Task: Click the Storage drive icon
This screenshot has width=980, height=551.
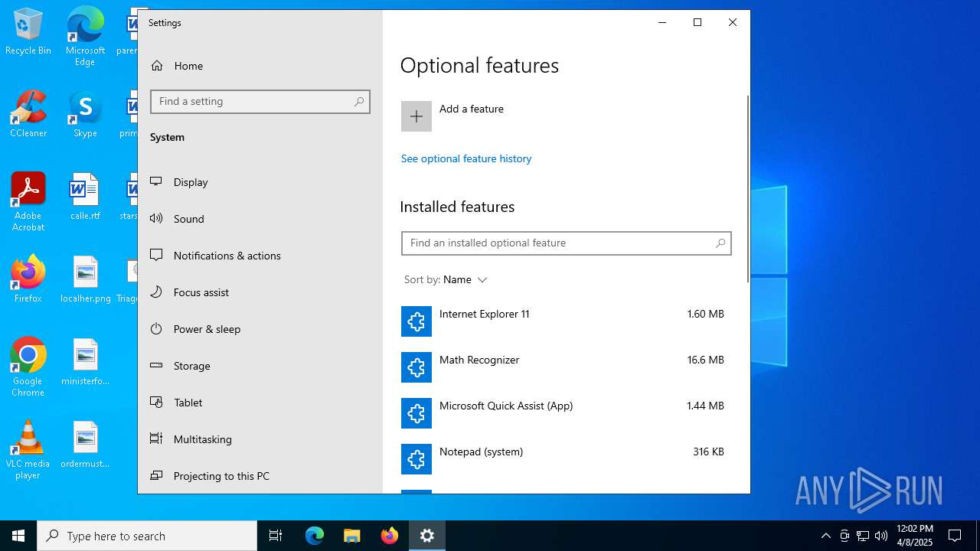Action: click(156, 365)
